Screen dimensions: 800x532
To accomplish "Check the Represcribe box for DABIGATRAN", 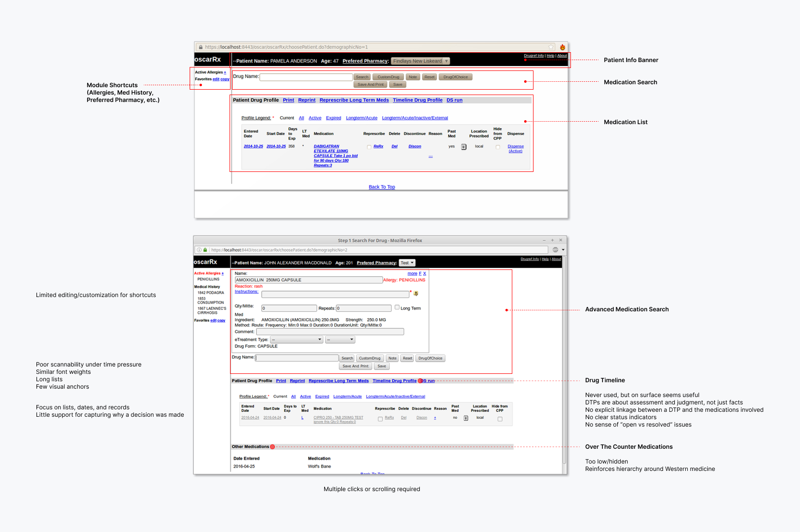I will (x=369, y=147).
